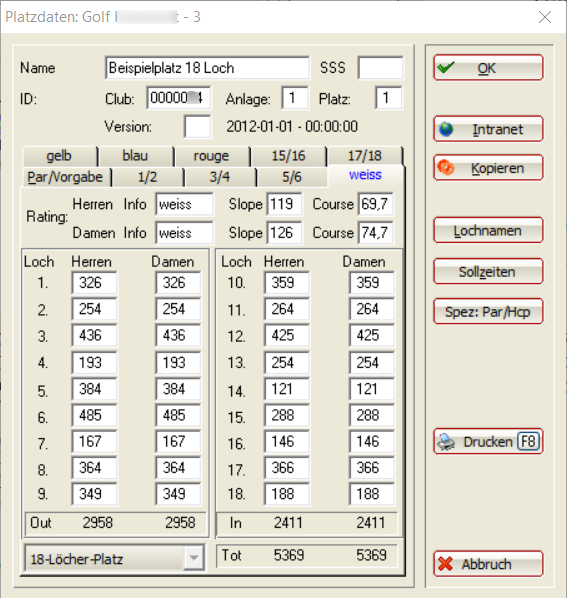Select the rouge tab
The image size is (567, 598).
[212, 156]
